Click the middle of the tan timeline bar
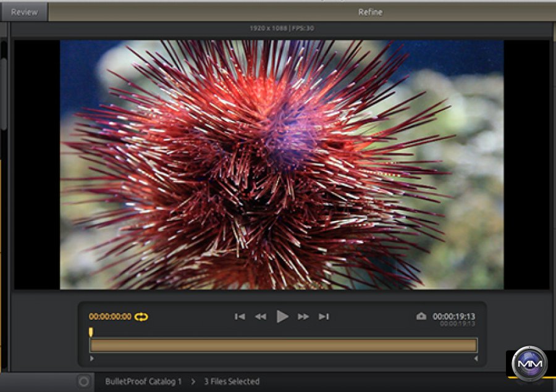 pos(284,345)
